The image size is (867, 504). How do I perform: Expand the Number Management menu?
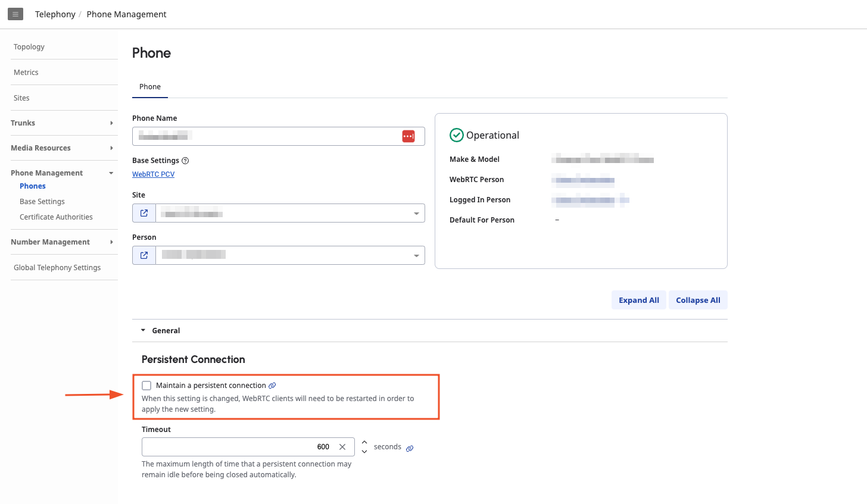(111, 242)
